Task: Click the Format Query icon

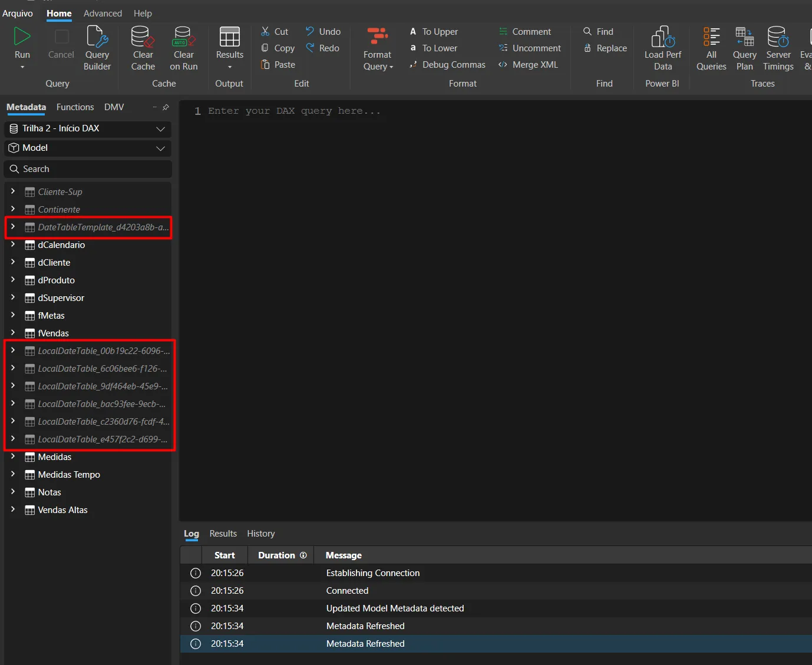Action: click(377, 37)
